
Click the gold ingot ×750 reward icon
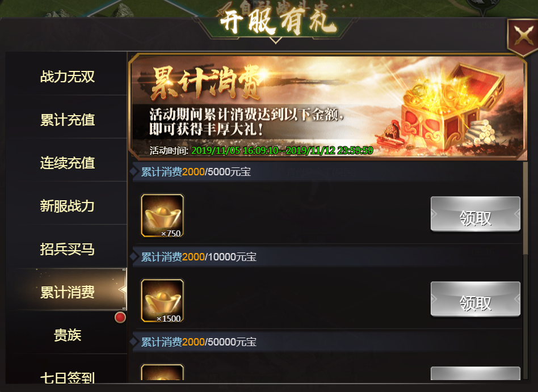162,216
